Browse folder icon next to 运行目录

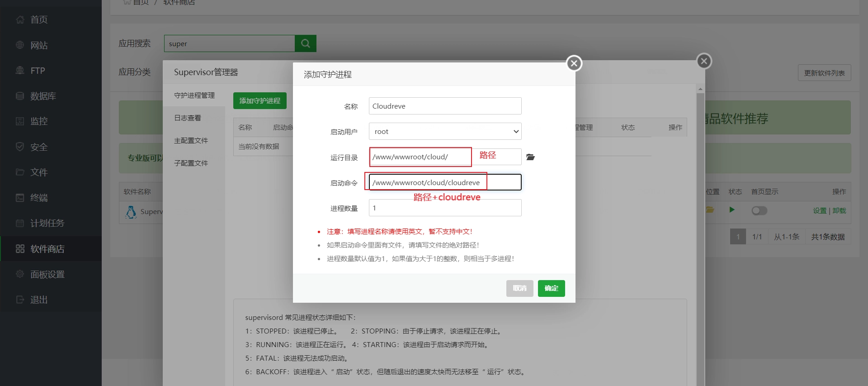530,157
